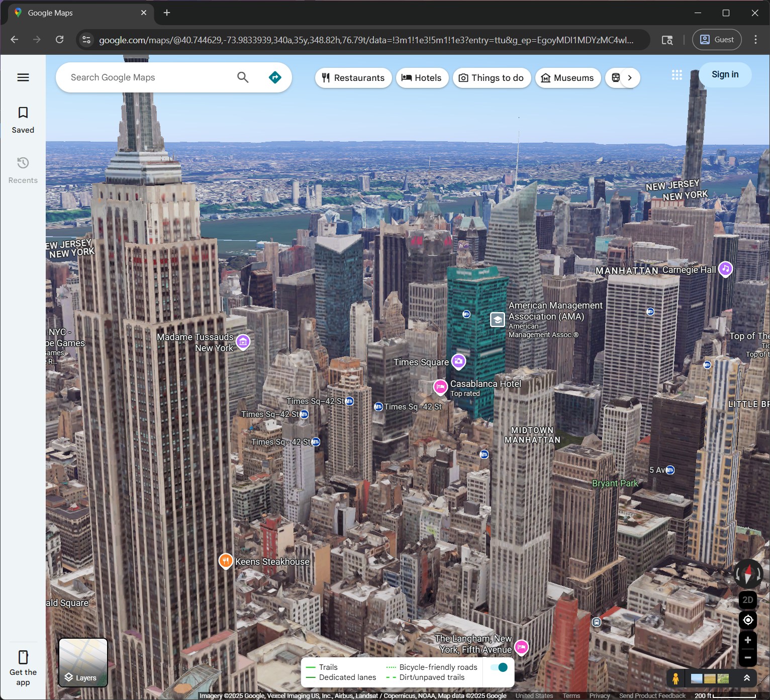Open Google Lens search icon in toolbar
Image resolution: width=770 pixels, height=700 pixels.
667,40
